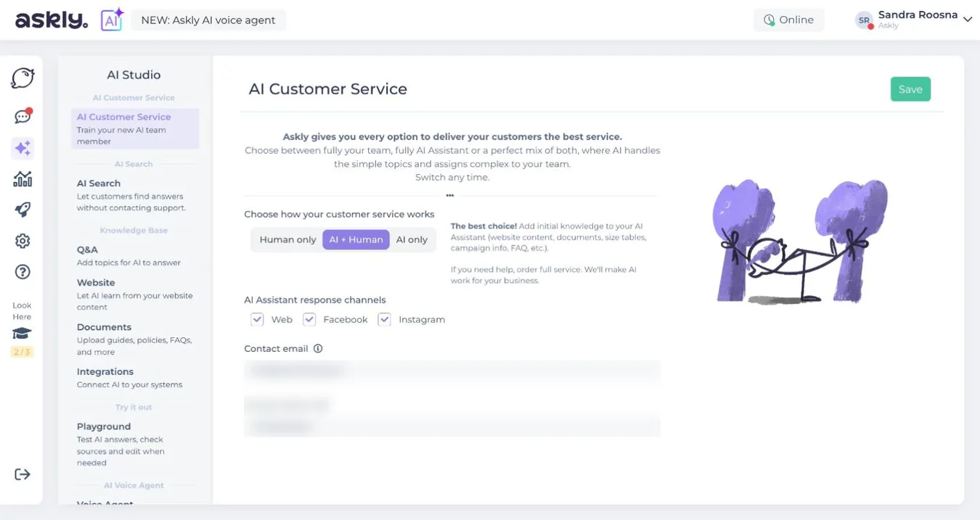Click the three dots divider expander
This screenshot has width=980, height=520.
tap(450, 195)
